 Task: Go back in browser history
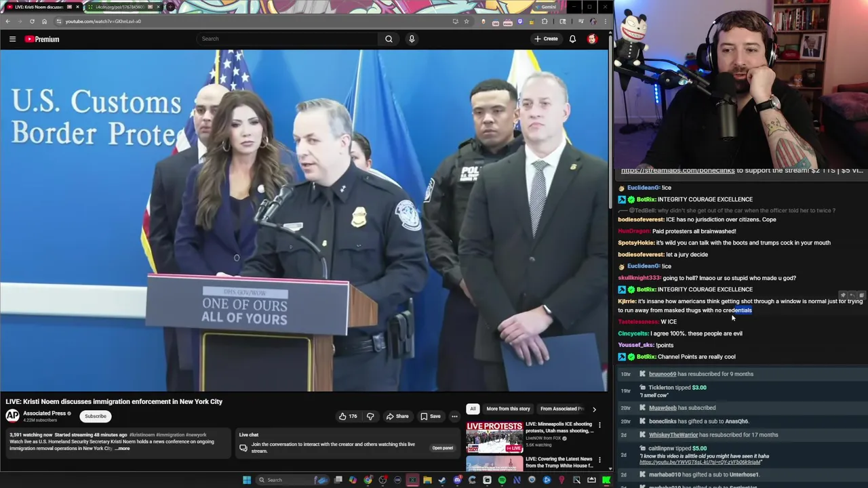(x=7, y=21)
